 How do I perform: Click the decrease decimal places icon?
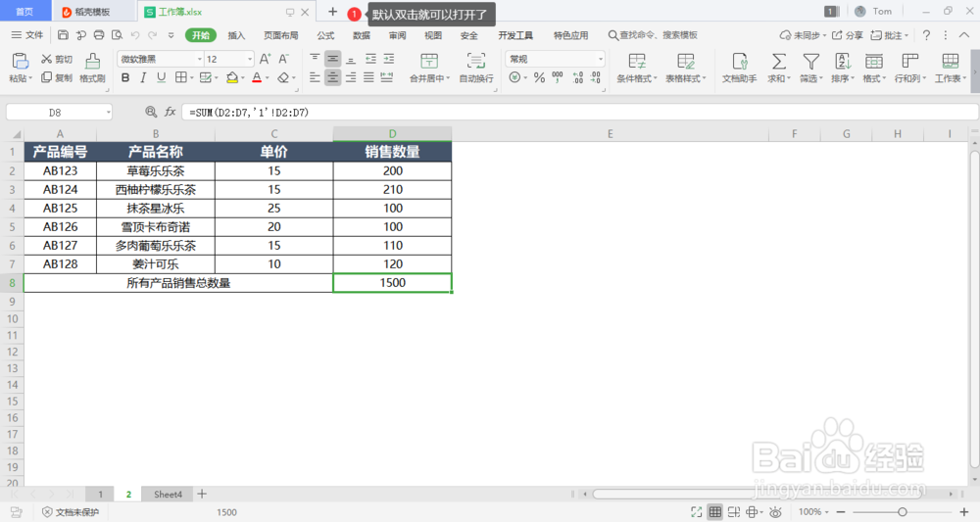(x=596, y=78)
